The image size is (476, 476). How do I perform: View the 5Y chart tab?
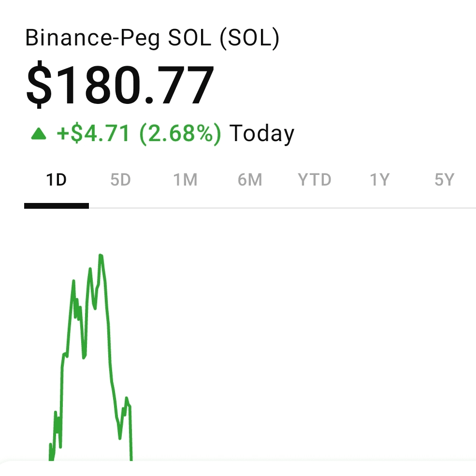444,180
